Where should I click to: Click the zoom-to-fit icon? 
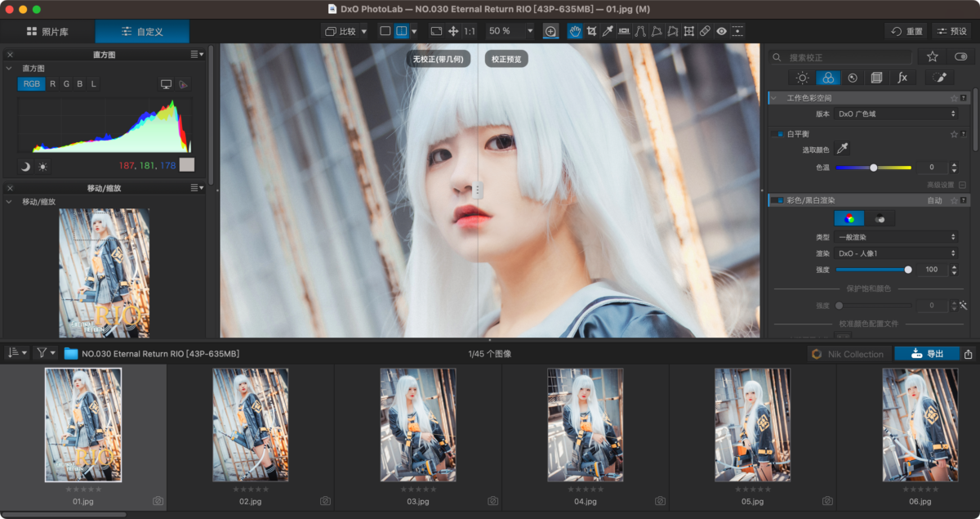436,31
